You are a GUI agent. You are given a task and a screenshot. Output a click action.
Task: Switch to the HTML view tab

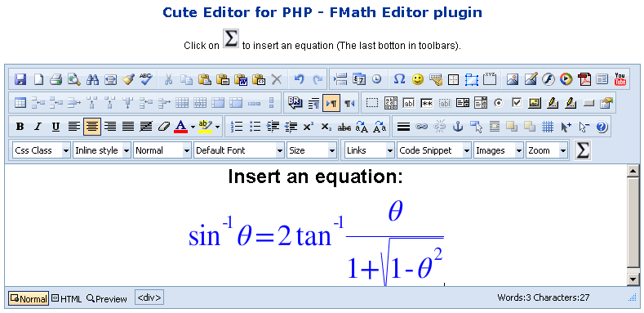click(67, 298)
